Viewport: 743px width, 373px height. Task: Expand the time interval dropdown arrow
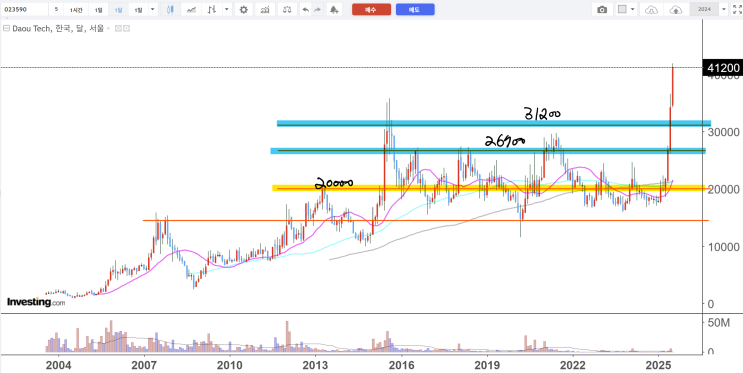pyautogui.click(x=152, y=9)
